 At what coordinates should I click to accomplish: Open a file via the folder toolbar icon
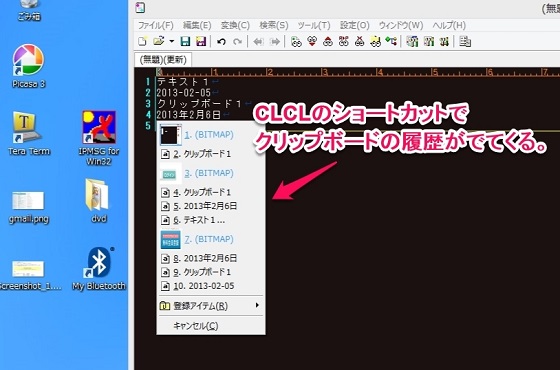pos(159,41)
